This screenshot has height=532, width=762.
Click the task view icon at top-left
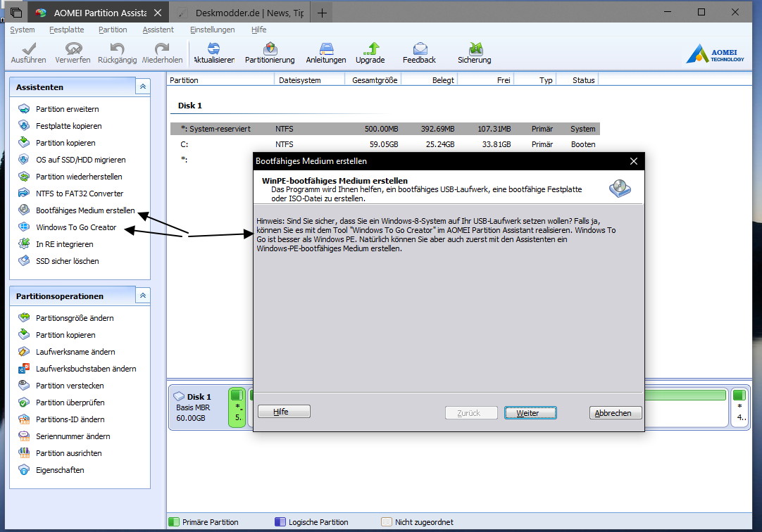(x=16, y=13)
